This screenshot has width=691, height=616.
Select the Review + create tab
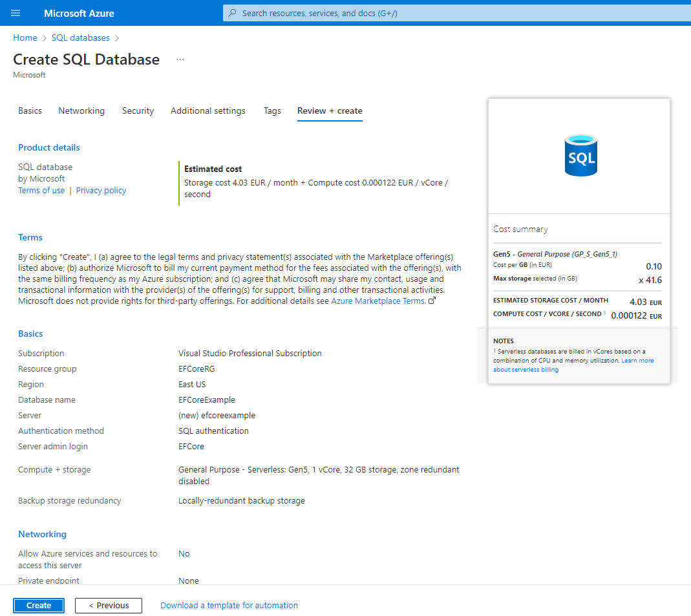330,111
